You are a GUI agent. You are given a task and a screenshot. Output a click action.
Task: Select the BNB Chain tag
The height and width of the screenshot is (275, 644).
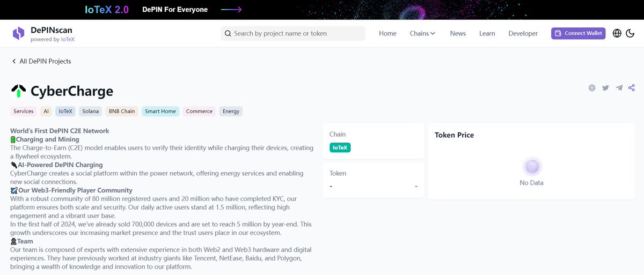coord(122,112)
